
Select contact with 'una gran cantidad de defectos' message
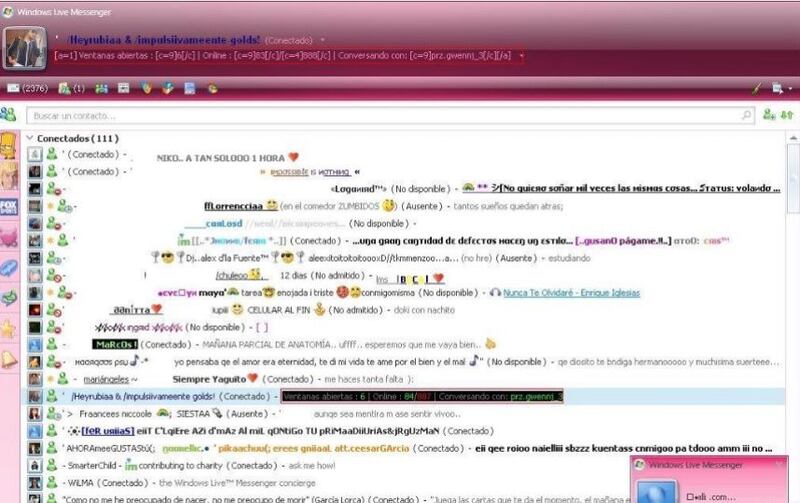pyautogui.click(x=406, y=241)
